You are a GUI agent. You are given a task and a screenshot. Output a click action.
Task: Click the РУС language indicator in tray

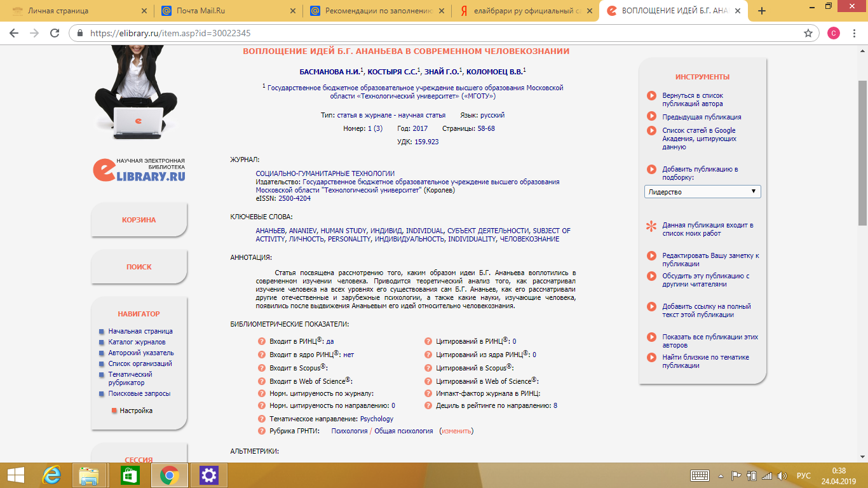coord(804,475)
